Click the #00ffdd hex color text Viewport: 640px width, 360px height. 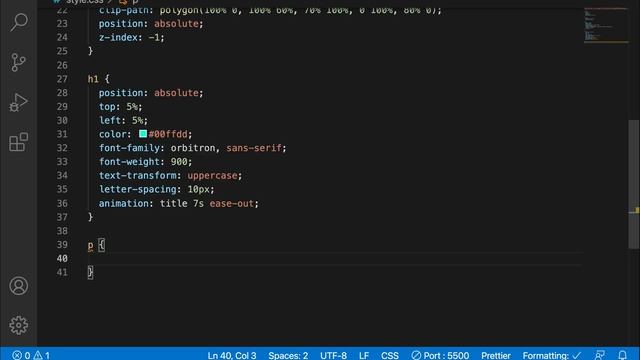168,134
